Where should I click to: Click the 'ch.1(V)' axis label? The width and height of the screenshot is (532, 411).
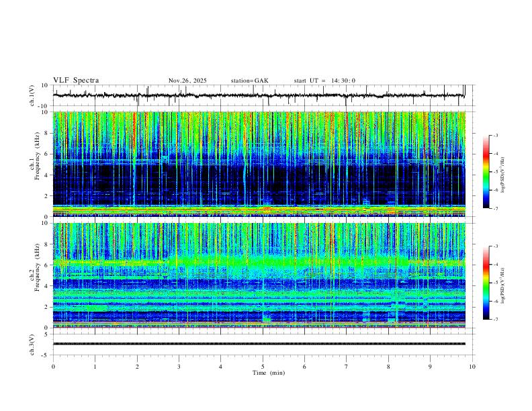pos(32,95)
